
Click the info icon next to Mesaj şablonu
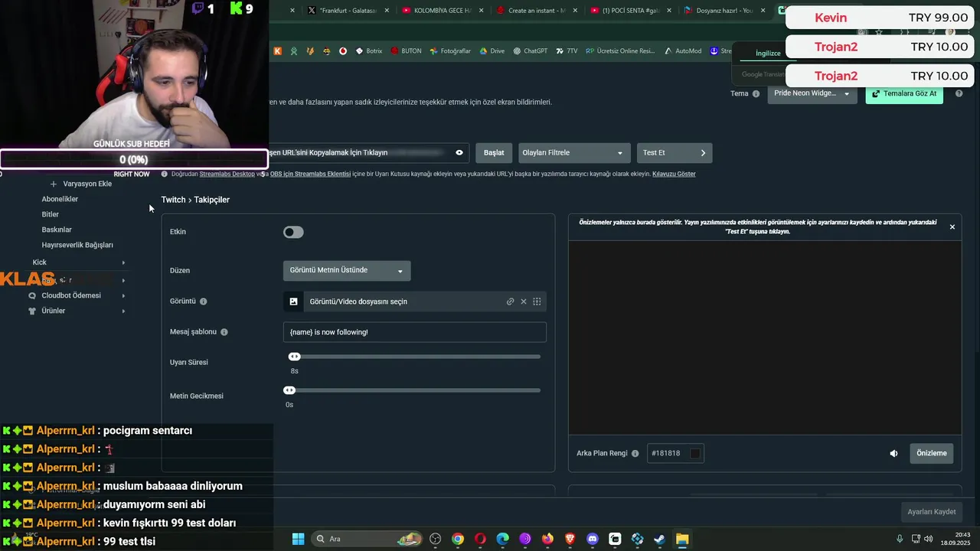coord(224,332)
